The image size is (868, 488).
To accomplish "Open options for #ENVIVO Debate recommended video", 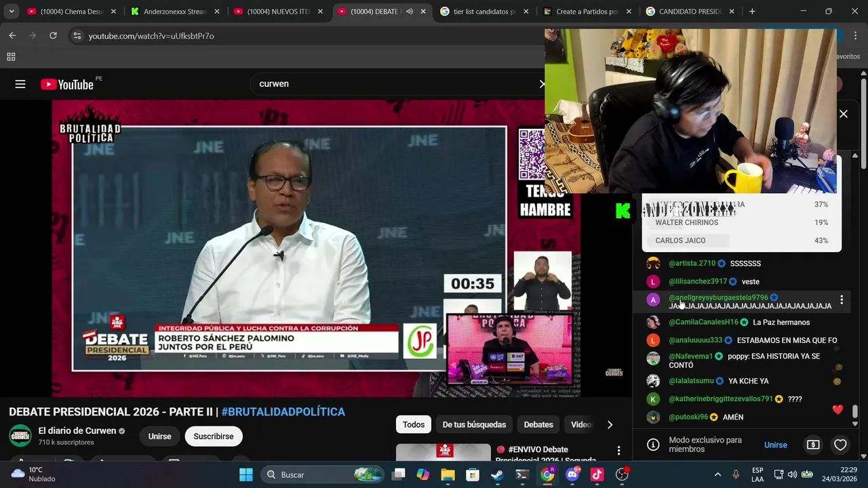I will pos(618,451).
